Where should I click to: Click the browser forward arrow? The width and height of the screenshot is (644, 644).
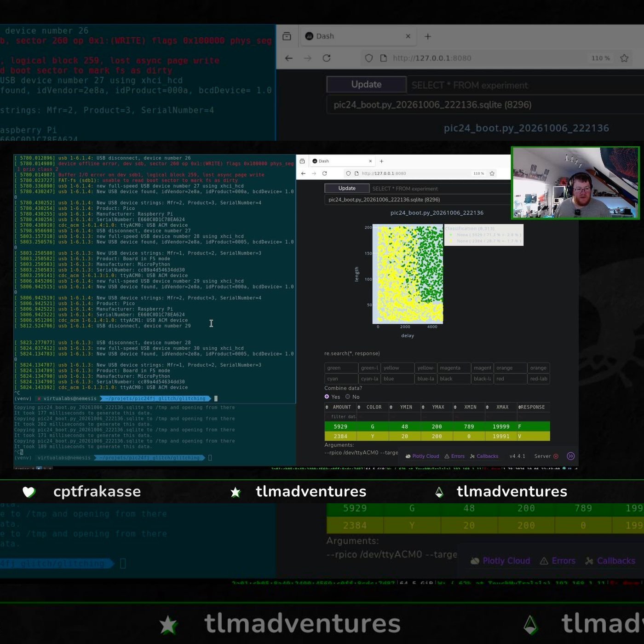[x=314, y=173]
